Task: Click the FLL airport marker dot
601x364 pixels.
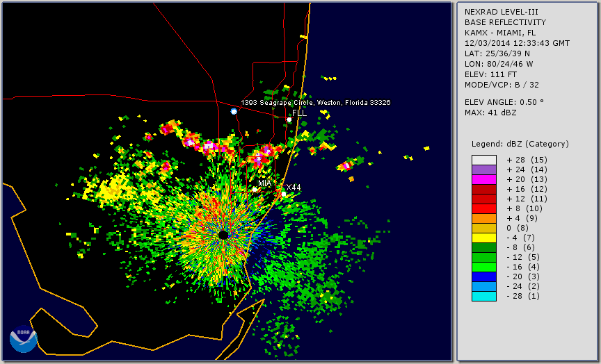Action: [289, 119]
